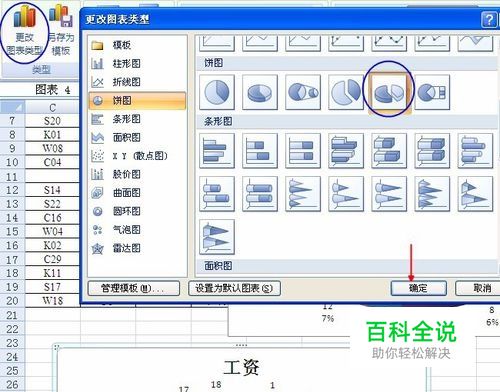Pick the 100% stacked horizontal cylinder subtype
The height and width of the screenshot is (392, 500).
click(x=260, y=194)
